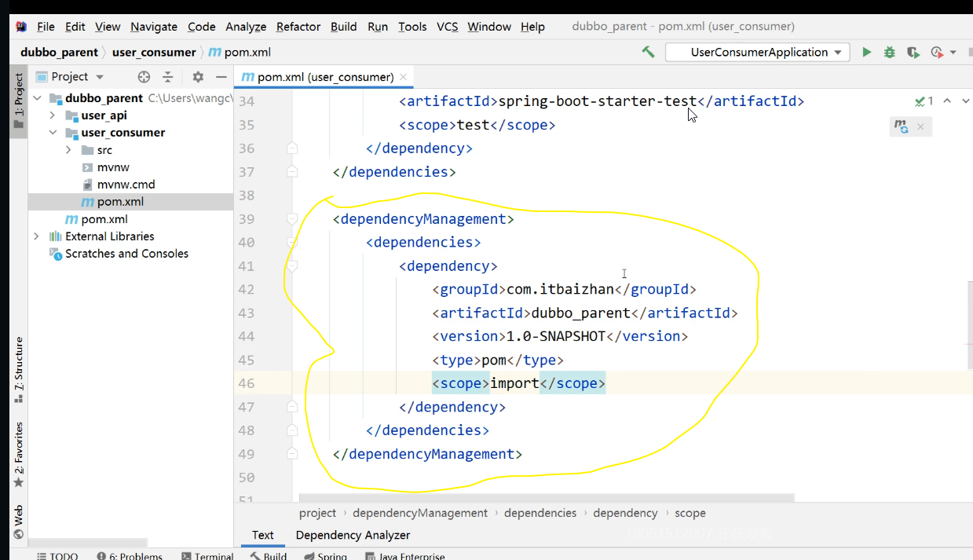973x560 pixels.
Task: Go to the next highlighted problem with the down arrow
Action: pyautogui.click(x=964, y=101)
